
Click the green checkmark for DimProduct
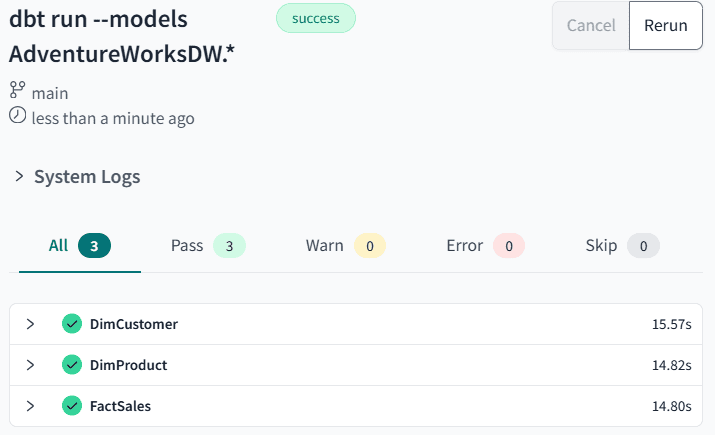pyautogui.click(x=71, y=365)
